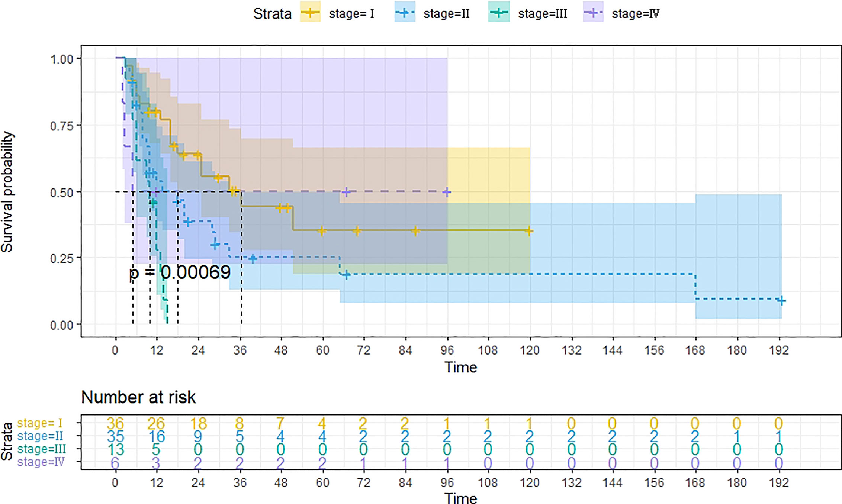Click the 'stage=II' row label in risk table

point(40,436)
